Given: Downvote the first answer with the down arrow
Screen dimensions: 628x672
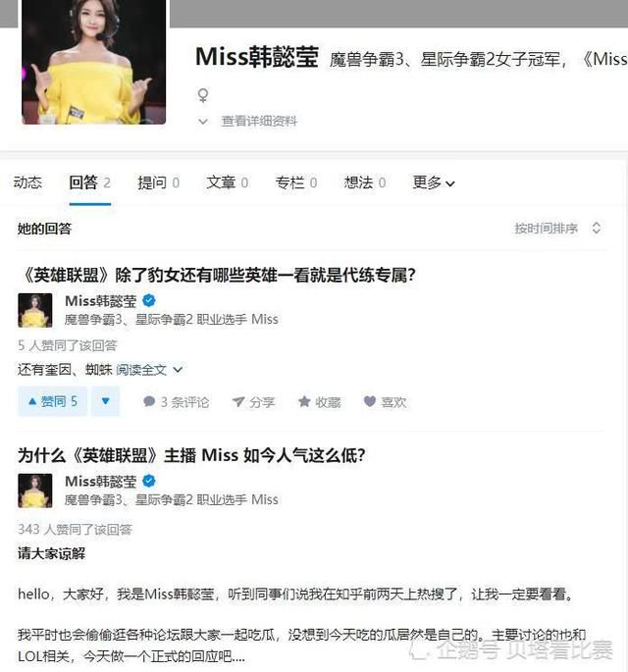Looking at the screenshot, I should coord(105,401).
